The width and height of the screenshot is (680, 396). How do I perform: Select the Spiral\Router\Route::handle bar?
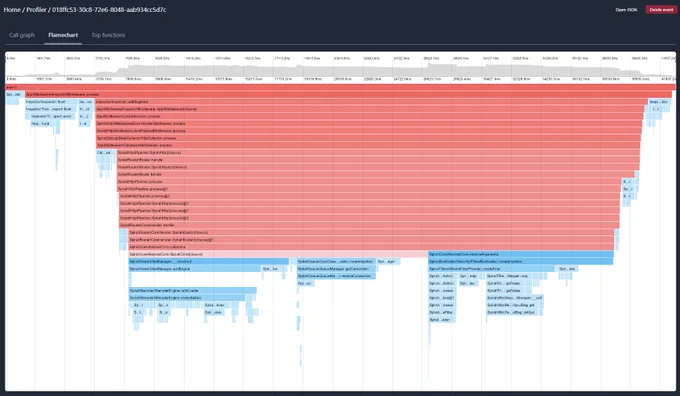(376, 174)
